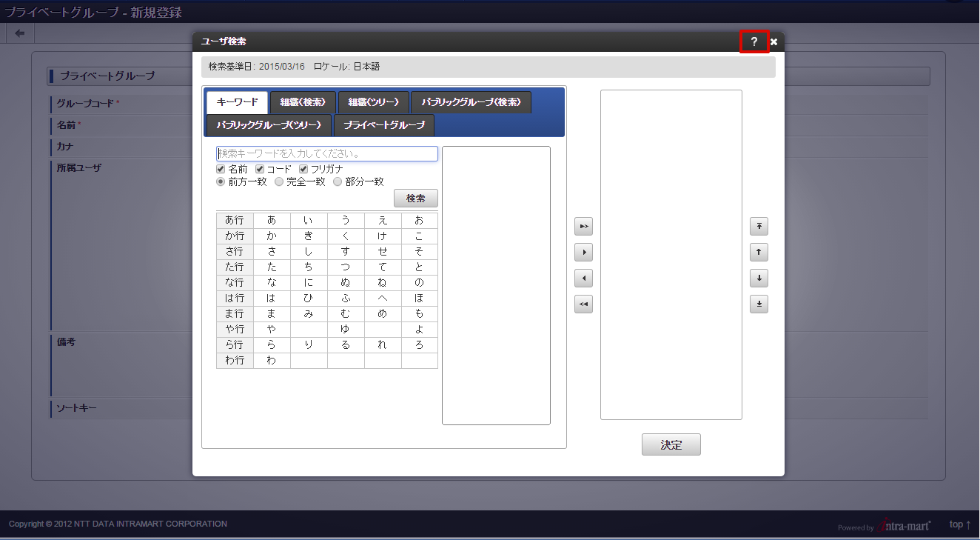The image size is (980, 540).
Task: Open help with the question mark icon
Action: (754, 42)
